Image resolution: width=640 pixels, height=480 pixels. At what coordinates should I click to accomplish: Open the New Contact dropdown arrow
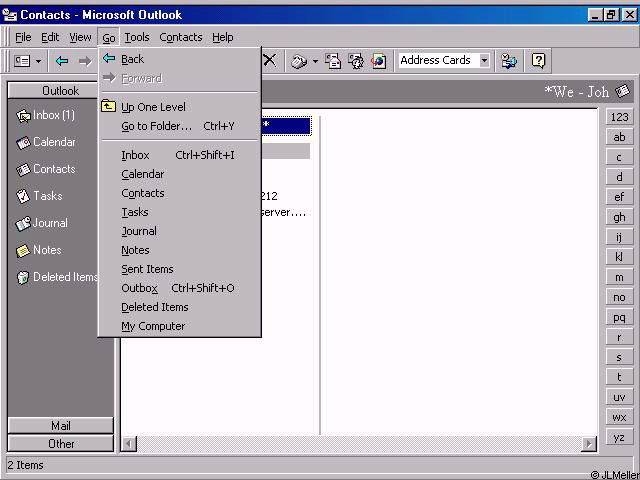pyautogui.click(x=38, y=62)
